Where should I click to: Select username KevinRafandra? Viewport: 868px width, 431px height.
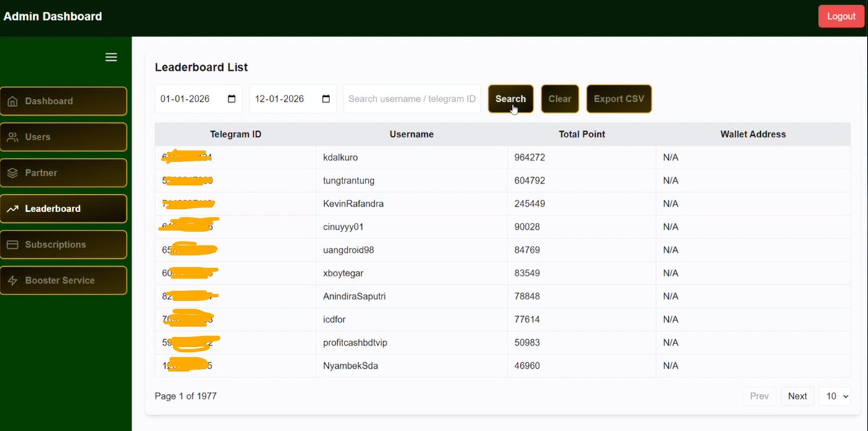pos(353,204)
